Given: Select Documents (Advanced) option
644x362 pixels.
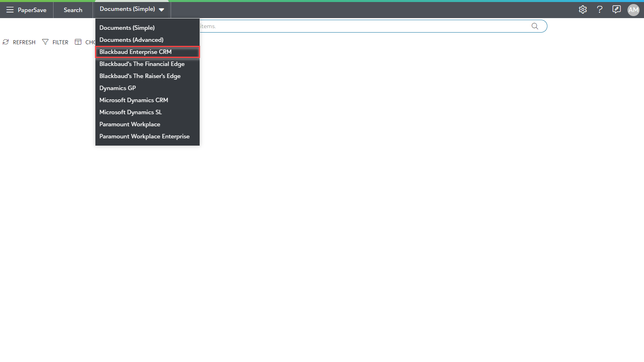Looking at the screenshot, I should coord(131,40).
